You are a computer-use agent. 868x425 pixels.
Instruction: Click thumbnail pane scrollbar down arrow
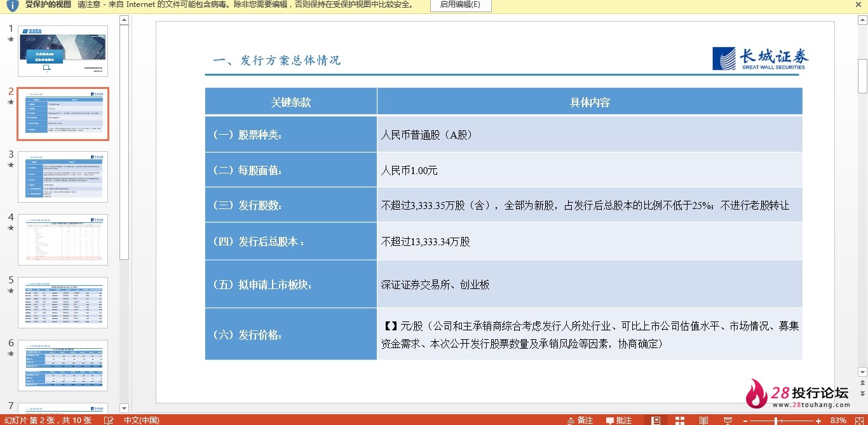coord(125,408)
